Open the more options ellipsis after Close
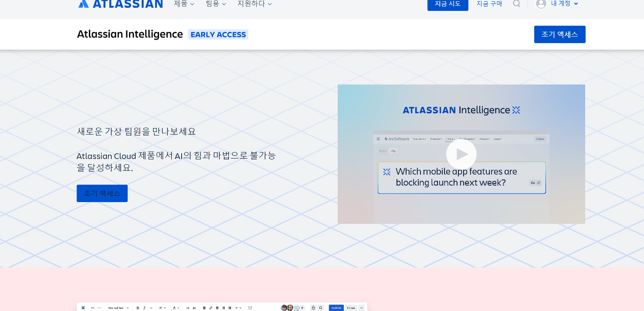Viewport: 644px width, 311px height. pyautogui.click(x=361, y=308)
